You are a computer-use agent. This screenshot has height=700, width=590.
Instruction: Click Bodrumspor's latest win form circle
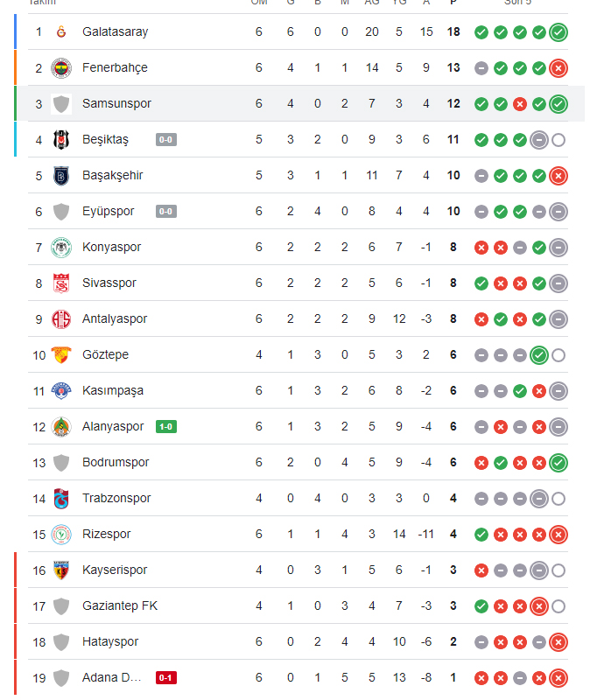click(x=558, y=463)
